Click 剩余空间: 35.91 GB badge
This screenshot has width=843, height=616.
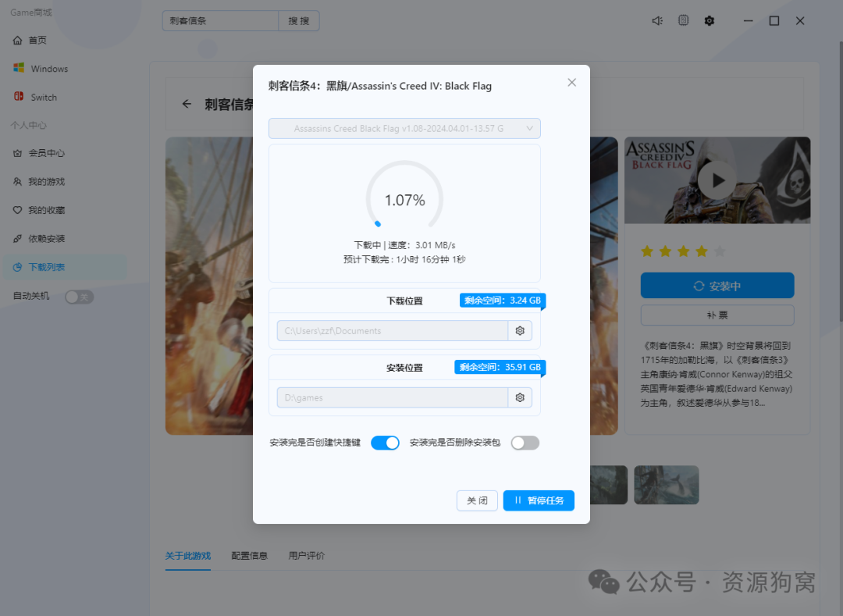coord(500,367)
